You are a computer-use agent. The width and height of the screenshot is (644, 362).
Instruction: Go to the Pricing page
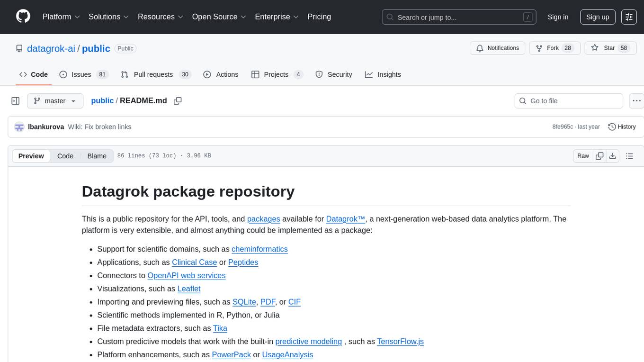click(x=319, y=17)
